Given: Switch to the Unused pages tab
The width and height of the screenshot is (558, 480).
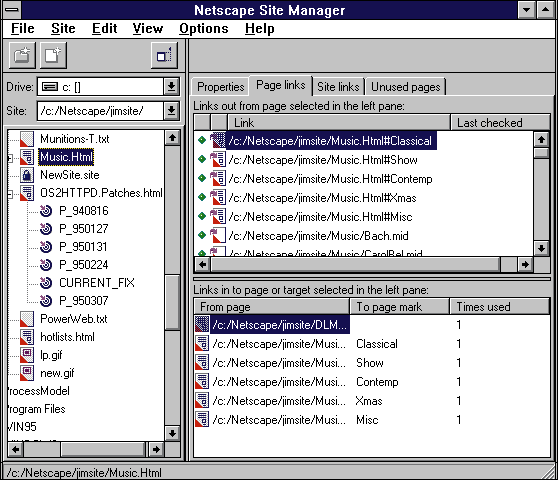Looking at the screenshot, I should click(405, 87).
